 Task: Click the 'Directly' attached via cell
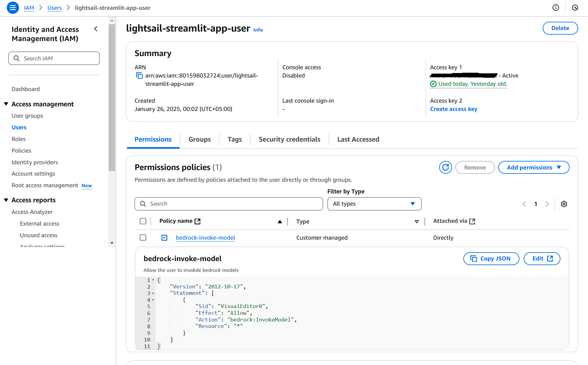tap(443, 238)
